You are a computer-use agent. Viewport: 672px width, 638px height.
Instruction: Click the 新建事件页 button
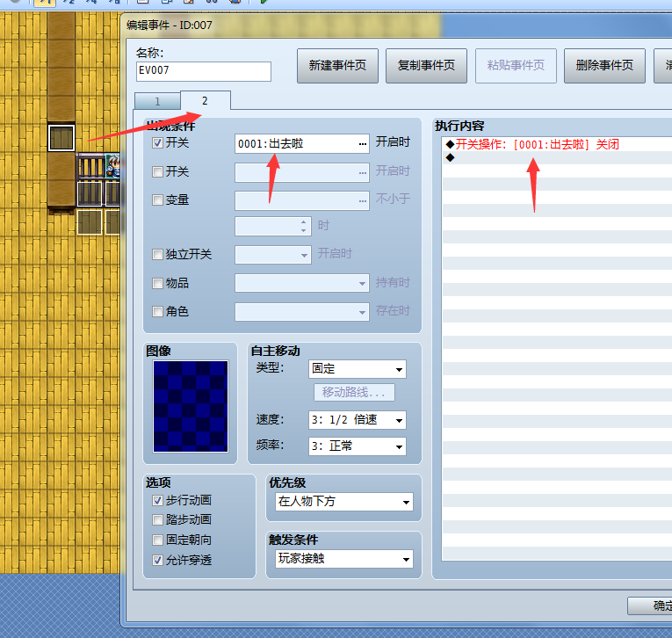[x=337, y=66]
